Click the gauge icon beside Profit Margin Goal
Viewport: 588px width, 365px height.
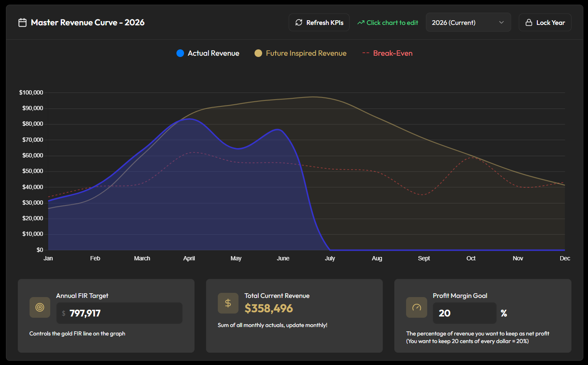(x=416, y=307)
